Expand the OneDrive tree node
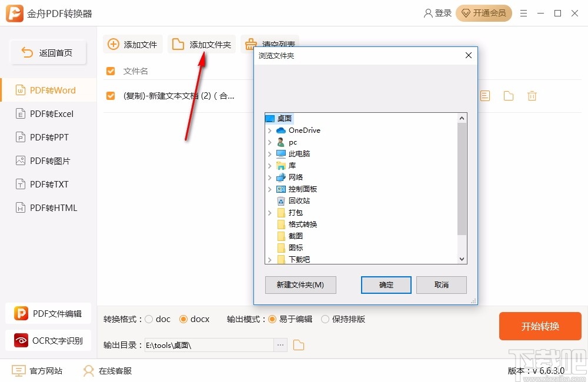The height and width of the screenshot is (382, 588). (x=270, y=130)
